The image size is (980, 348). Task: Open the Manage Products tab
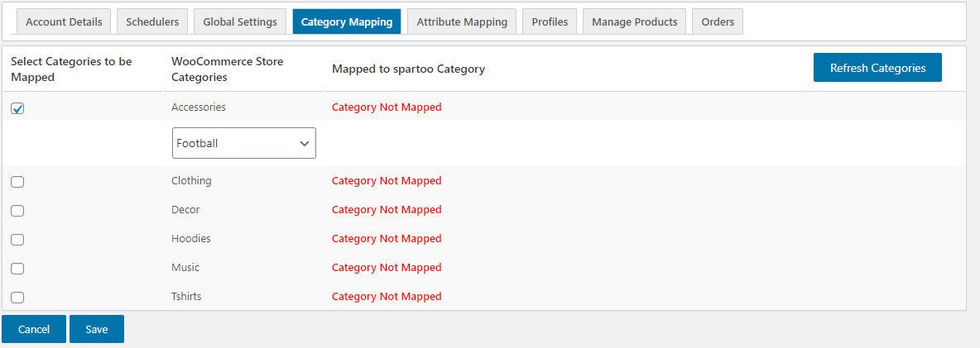[634, 21]
